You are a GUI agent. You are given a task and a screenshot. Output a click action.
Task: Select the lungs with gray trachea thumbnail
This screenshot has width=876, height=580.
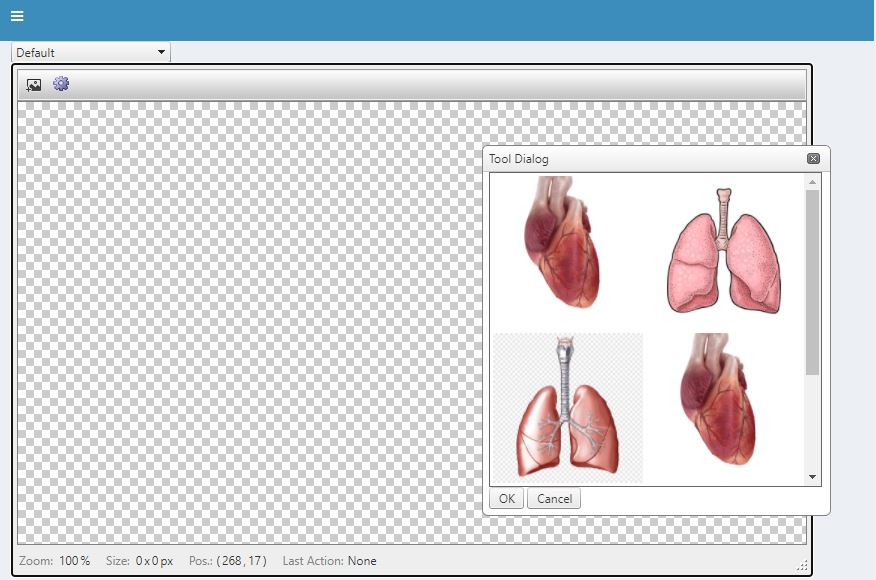point(568,408)
